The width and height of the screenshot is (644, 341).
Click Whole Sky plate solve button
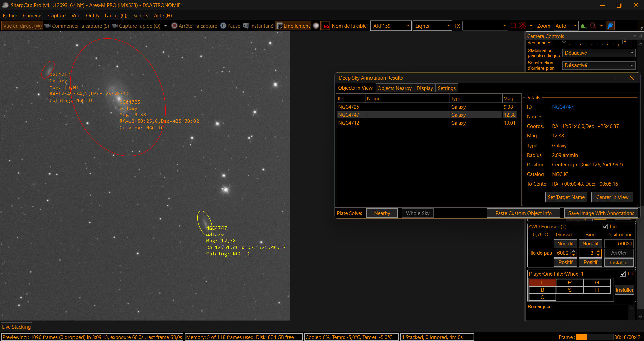point(417,213)
